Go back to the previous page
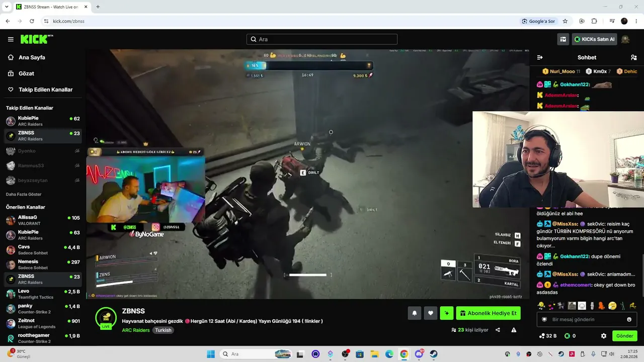This screenshot has width=644, height=362. (8, 21)
